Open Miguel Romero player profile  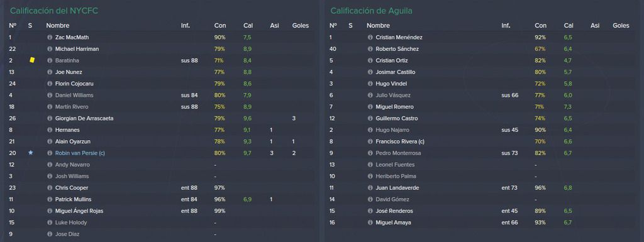tap(395, 107)
